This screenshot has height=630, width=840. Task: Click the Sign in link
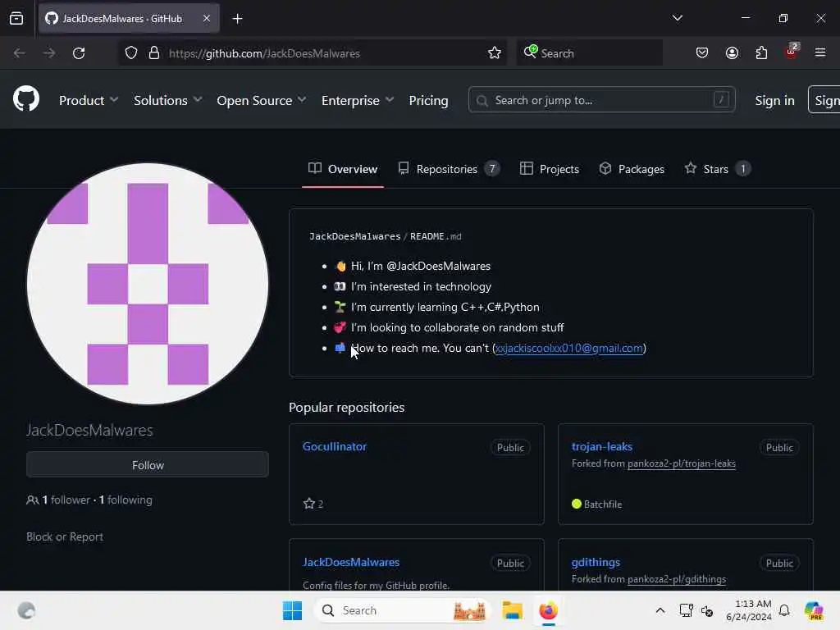(774, 100)
